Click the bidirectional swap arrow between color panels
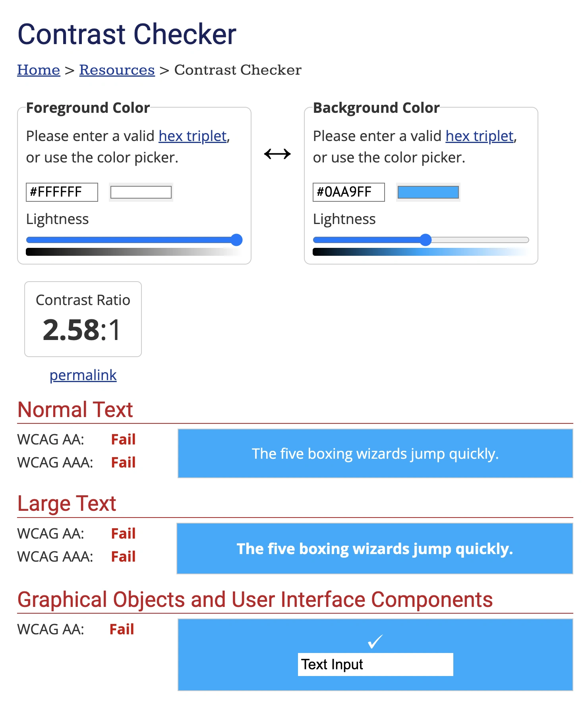 (x=277, y=153)
